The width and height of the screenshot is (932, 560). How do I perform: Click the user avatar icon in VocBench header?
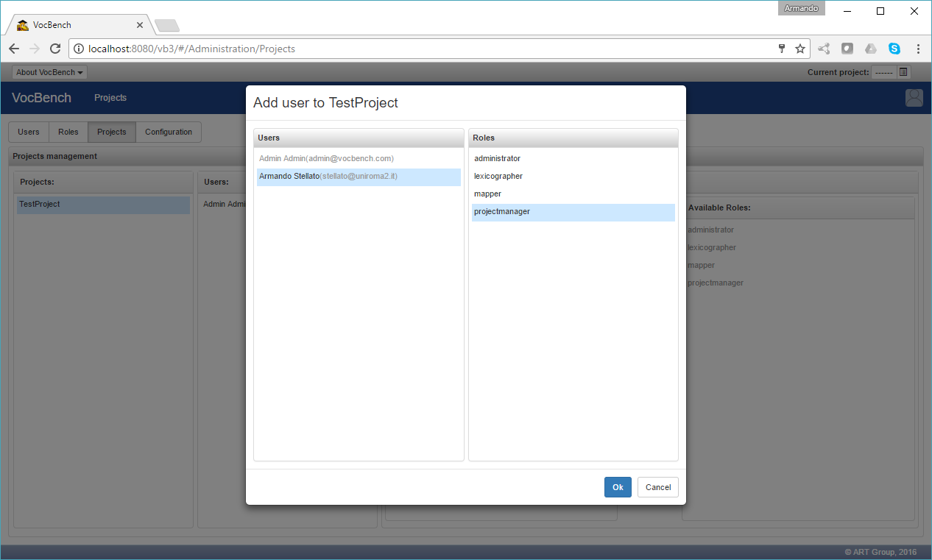(914, 98)
